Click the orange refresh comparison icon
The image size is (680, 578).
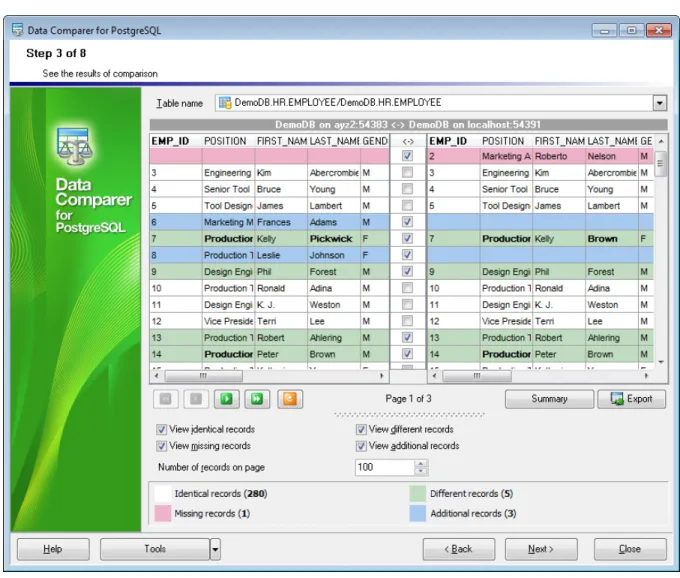coord(290,398)
